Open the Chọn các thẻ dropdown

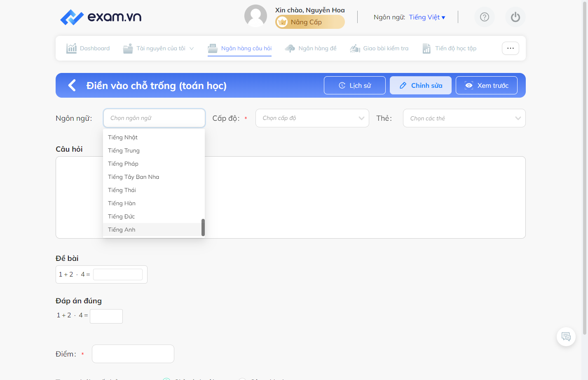tap(464, 118)
